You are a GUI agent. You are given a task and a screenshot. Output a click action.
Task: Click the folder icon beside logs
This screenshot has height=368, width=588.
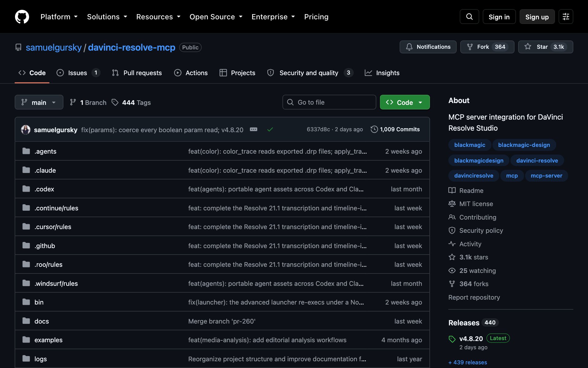[x=26, y=358]
